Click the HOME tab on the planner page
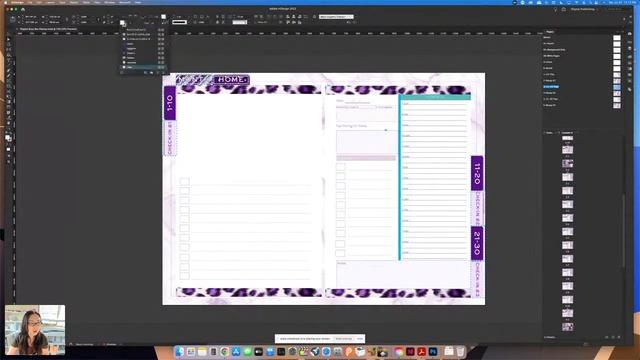 (x=231, y=80)
